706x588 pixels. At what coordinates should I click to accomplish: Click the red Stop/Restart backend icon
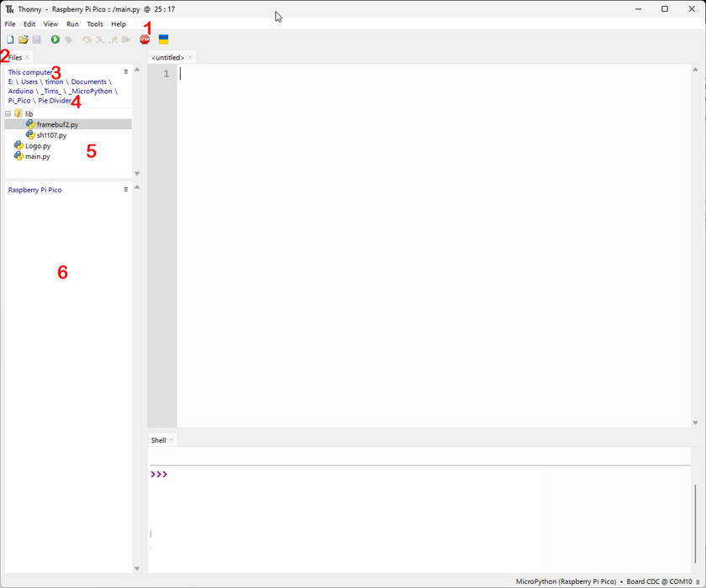coord(145,39)
